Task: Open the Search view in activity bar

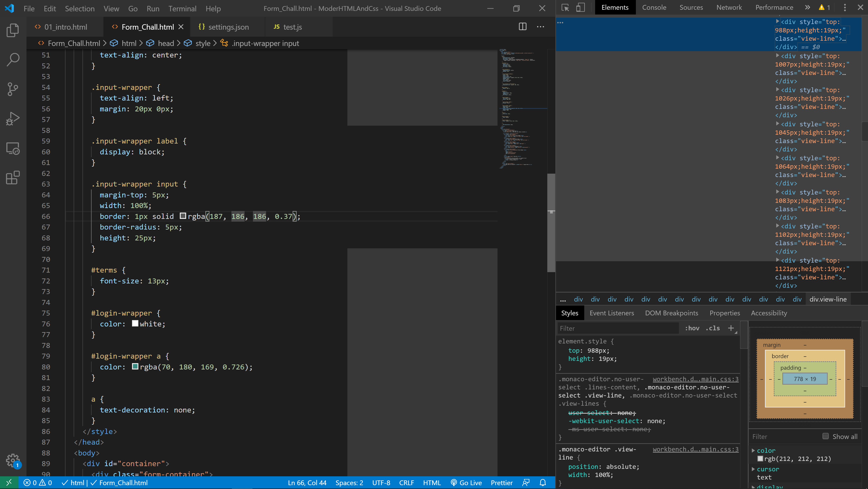Action: coord(13,60)
